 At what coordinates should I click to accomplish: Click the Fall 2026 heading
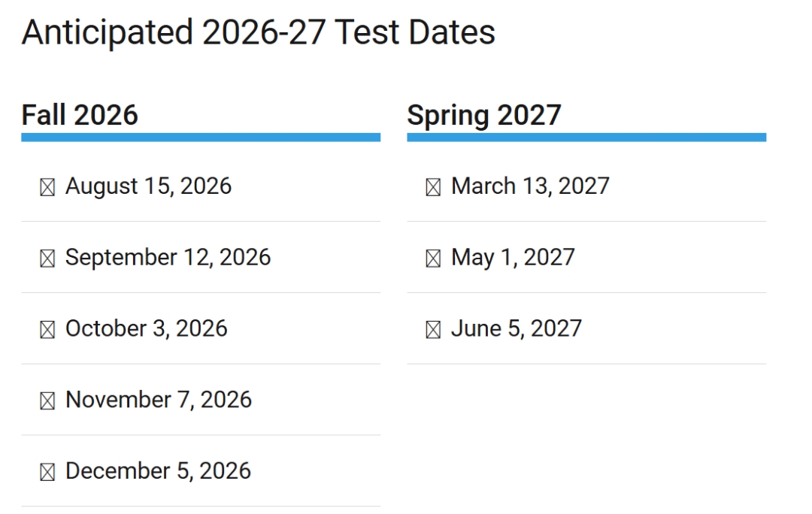80,115
